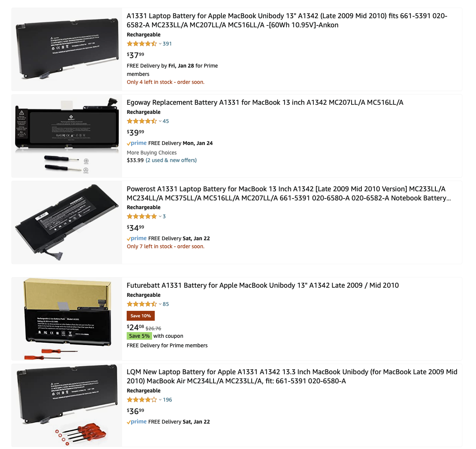This screenshot has height=449, width=476.
Task: Open the 2 used & new offers link
Action: 171,160
